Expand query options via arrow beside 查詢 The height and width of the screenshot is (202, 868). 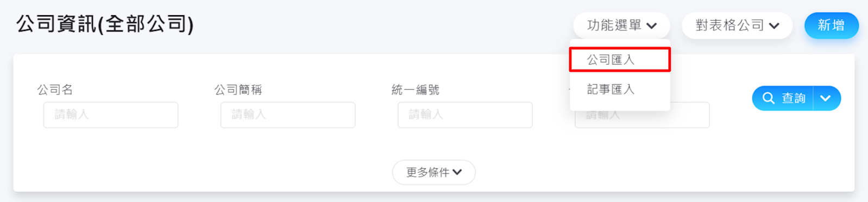point(826,98)
